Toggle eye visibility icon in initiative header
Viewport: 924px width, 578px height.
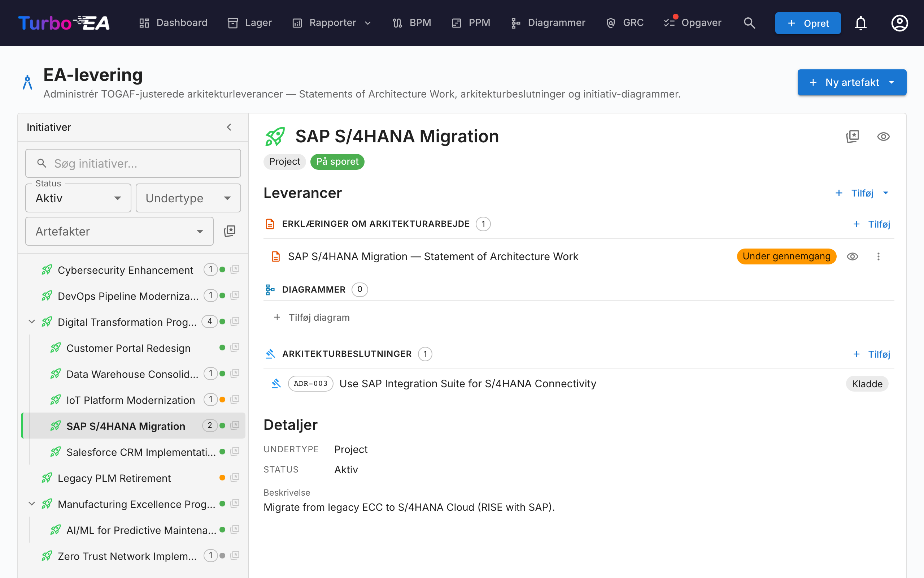884,137
